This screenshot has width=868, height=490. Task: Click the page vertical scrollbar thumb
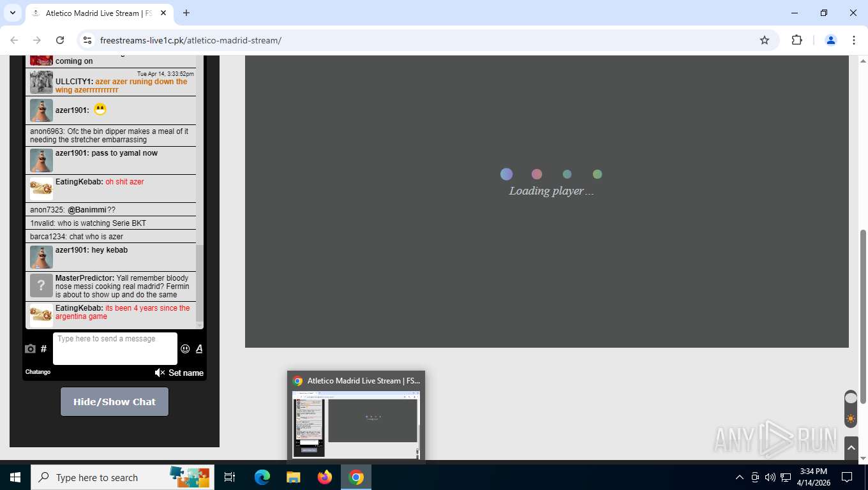coord(864,316)
